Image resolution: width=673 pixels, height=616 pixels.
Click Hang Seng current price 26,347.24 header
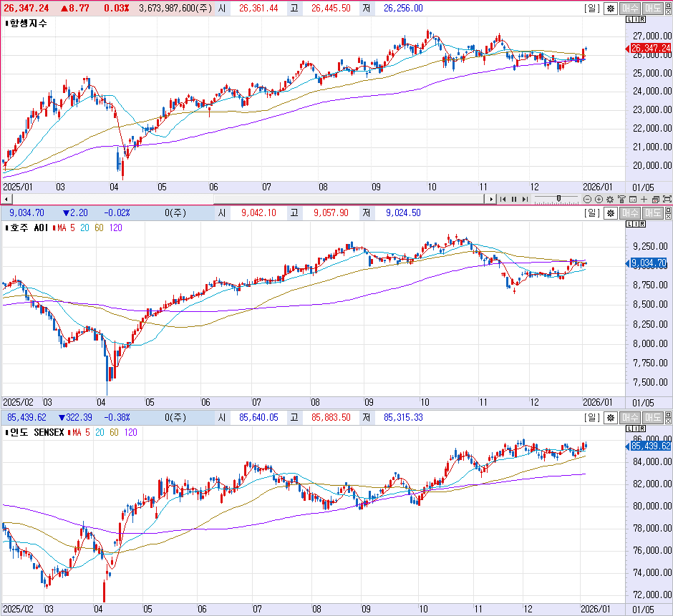pos(26,8)
